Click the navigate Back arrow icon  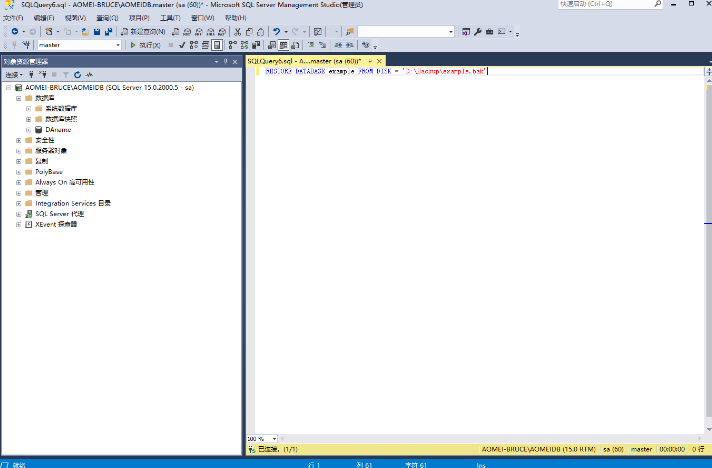[x=15, y=32]
